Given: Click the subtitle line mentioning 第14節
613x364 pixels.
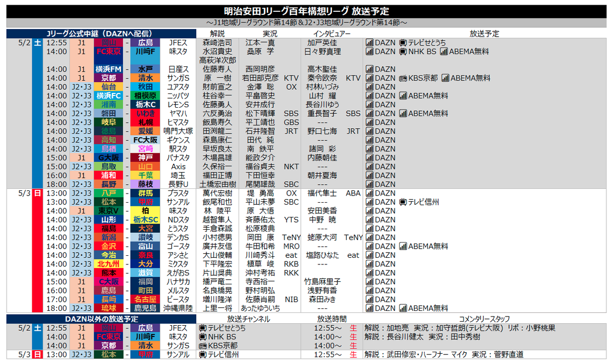Looking at the screenshot, I should (306, 23).
